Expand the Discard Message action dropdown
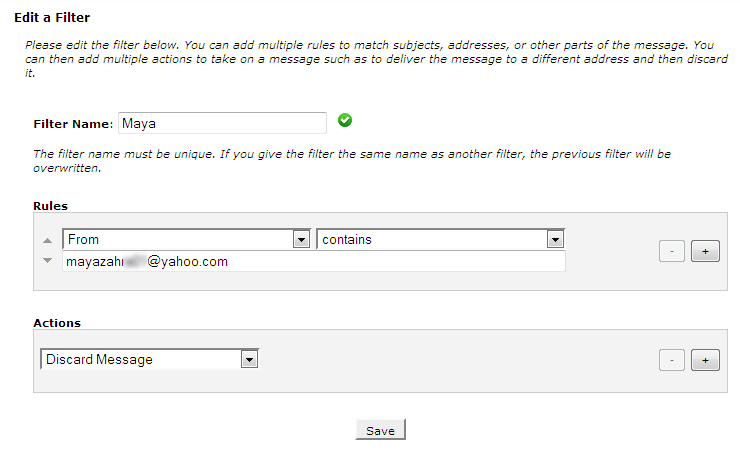740x463 pixels. click(x=249, y=360)
